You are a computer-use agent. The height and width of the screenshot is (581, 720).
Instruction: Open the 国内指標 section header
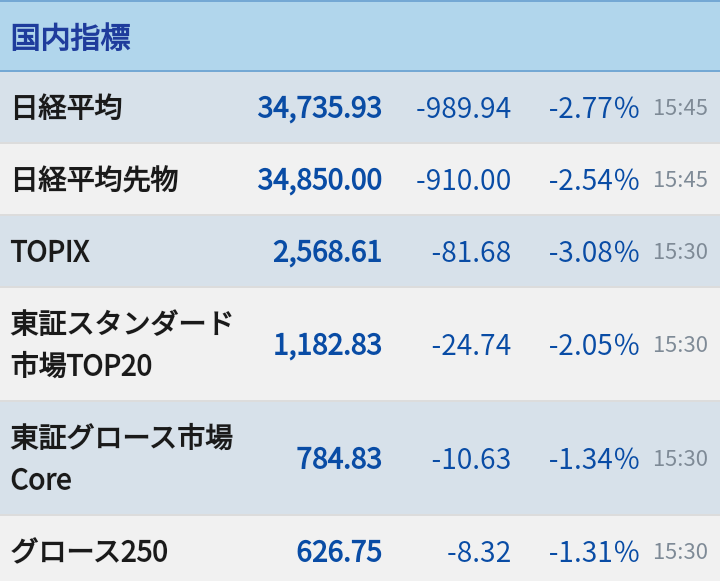(71, 37)
